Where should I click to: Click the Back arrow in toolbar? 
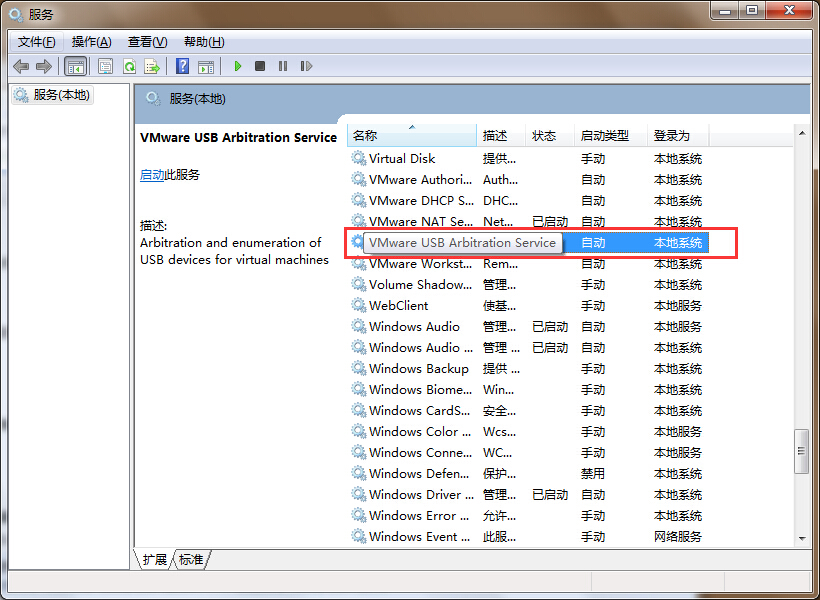(x=21, y=66)
